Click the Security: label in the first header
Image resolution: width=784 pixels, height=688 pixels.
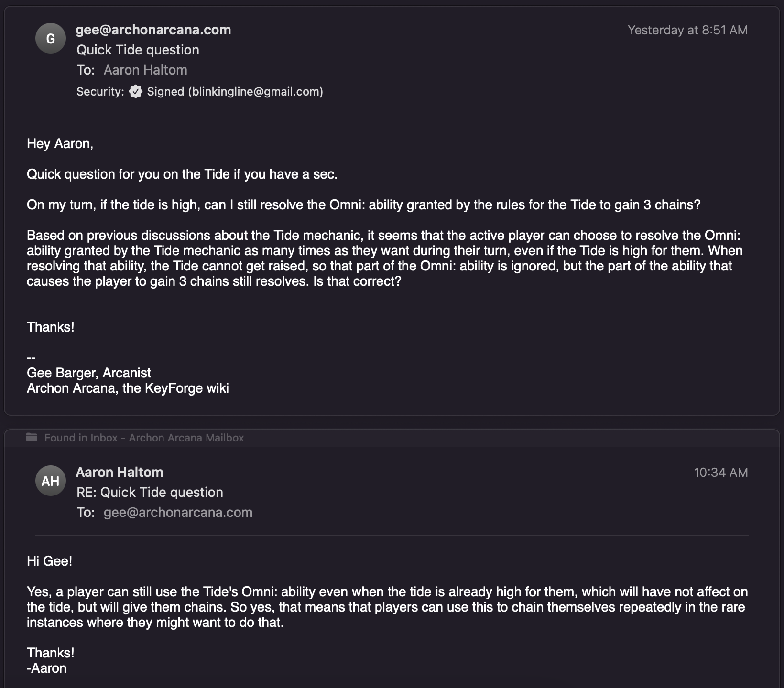pyautogui.click(x=100, y=91)
